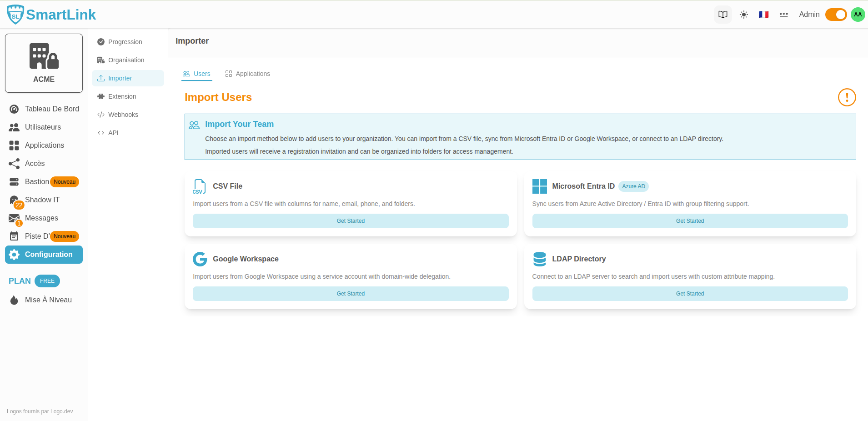Open Messages from the sidebar
This screenshot has width=868, height=421.
pos(41,218)
